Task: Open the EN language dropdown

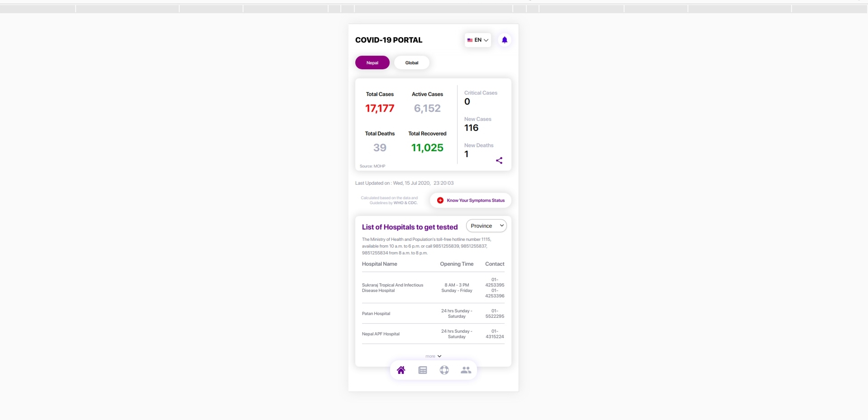Action: 478,40
